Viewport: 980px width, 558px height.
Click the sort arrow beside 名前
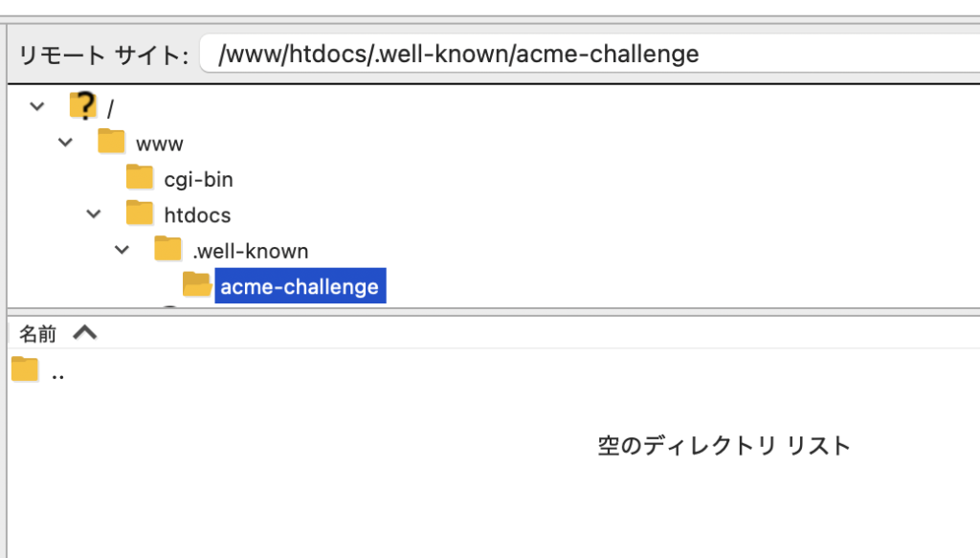point(85,333)
